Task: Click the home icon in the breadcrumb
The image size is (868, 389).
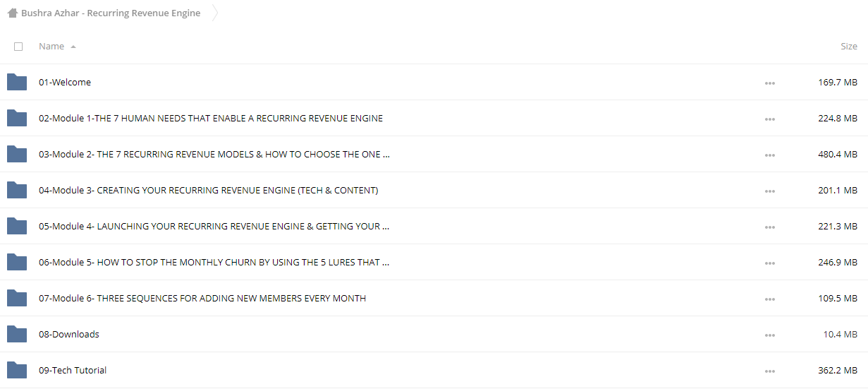Action: tap(12, 13)
